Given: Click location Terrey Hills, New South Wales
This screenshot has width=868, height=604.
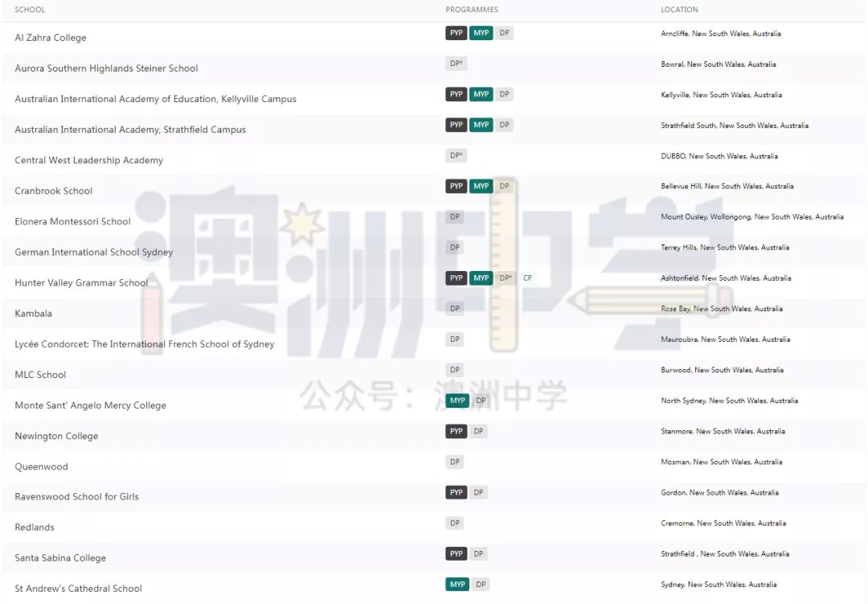Looking at the screenshot, I should click(725, 248).
